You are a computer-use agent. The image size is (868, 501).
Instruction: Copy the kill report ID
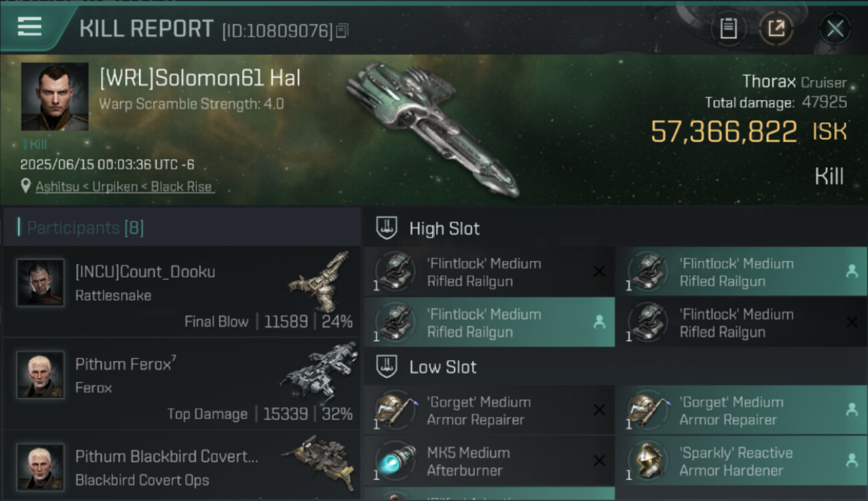point(342,31)
